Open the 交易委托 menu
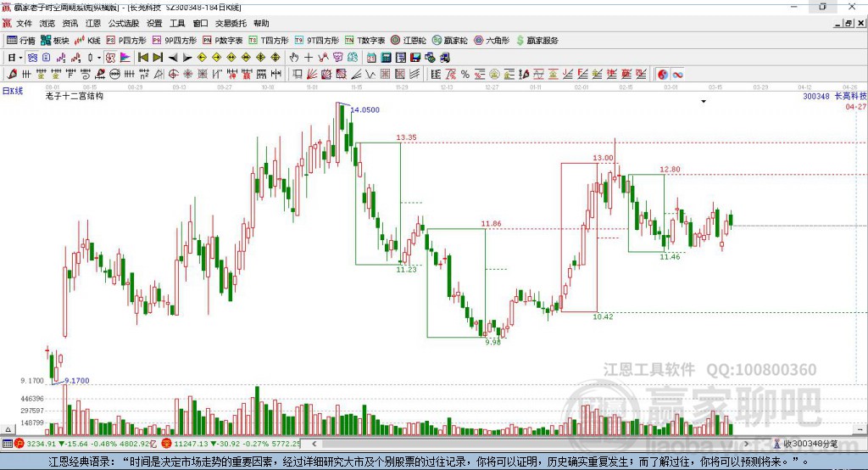The width and height of the screenshot is (868, 470). tap(231, 23)
